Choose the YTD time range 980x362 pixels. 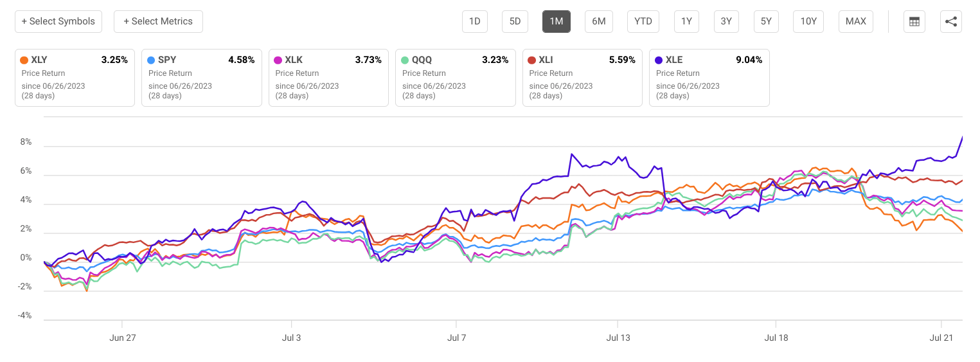tap(643, 21)
